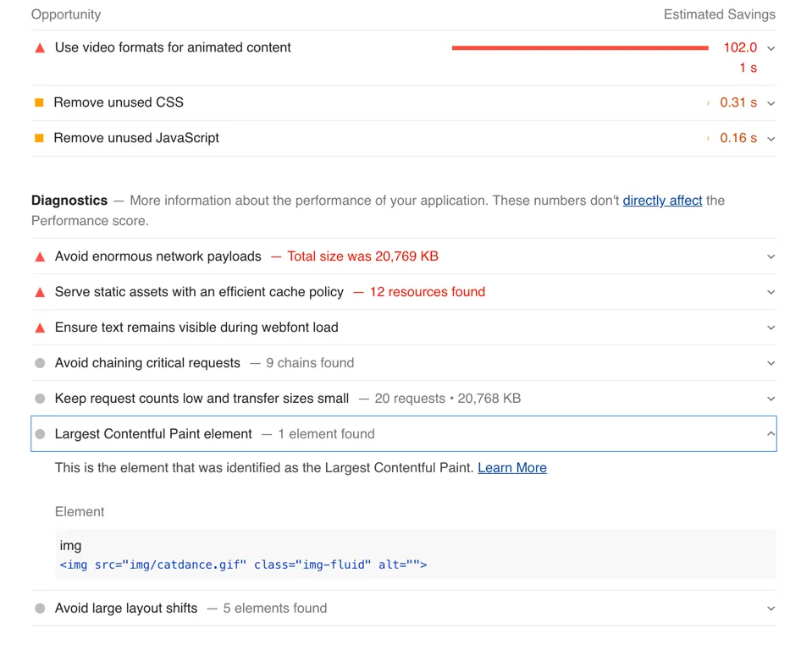812x650 pixels.
Task: Click gray circle beside Avoid chaining critical requests
Action: (40, 363)
